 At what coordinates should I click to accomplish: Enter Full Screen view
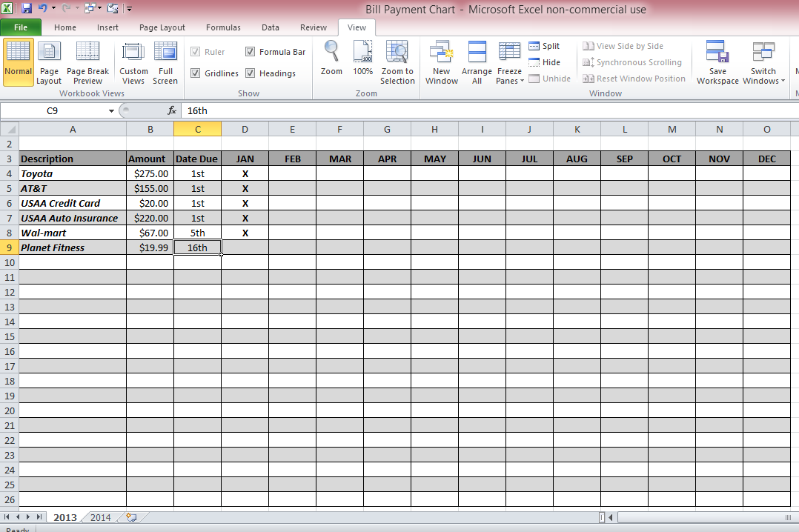tap(165, 61)
